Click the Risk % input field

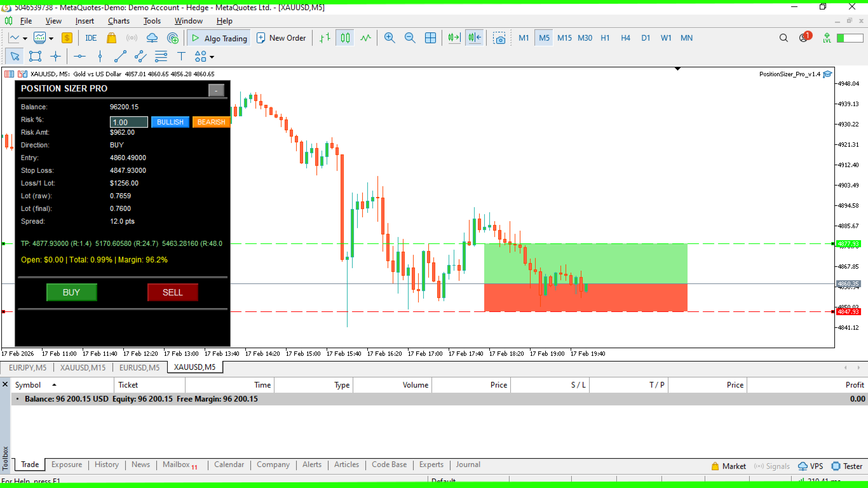pos(129,122)
